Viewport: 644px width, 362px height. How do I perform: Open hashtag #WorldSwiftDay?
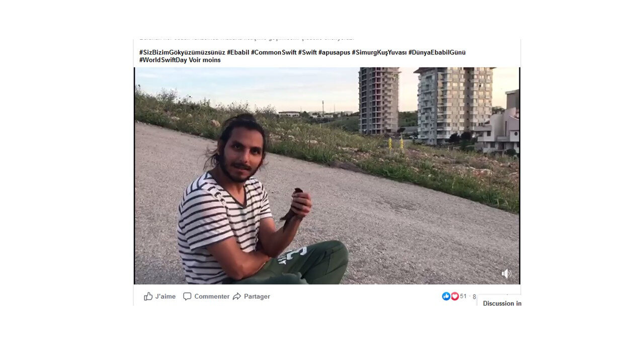click(163, 60)
